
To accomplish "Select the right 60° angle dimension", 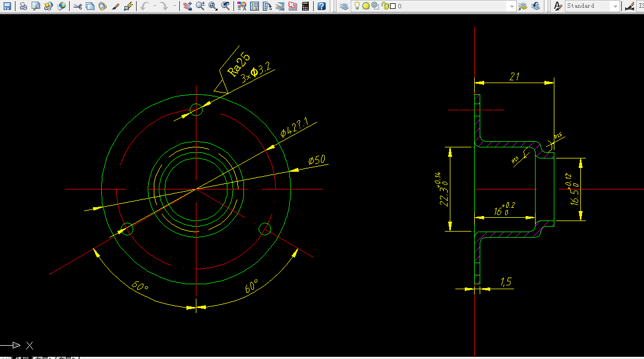I will click(252, 286).
